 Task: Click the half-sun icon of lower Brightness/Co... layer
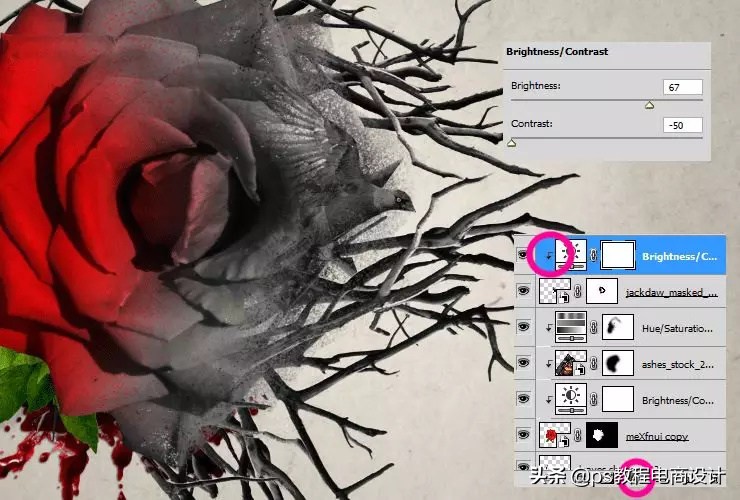pyautogui.click(x=571, y=398)
